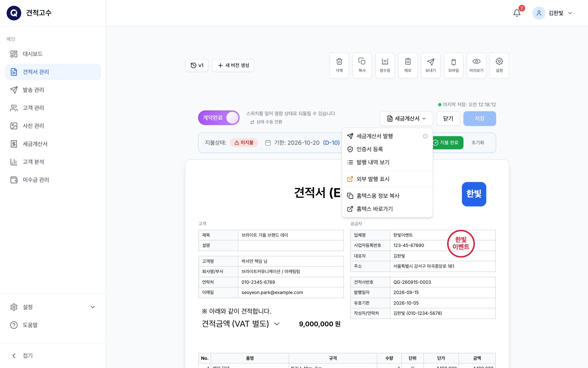Screen dimensions: 588x368
Task: Click the 견적고수 logo
Action: pos(14,13)
